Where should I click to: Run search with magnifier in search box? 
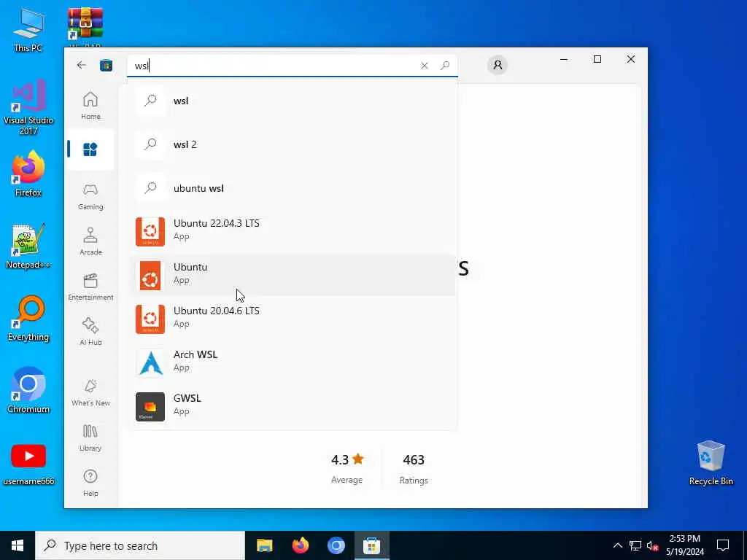click(445, 65)
